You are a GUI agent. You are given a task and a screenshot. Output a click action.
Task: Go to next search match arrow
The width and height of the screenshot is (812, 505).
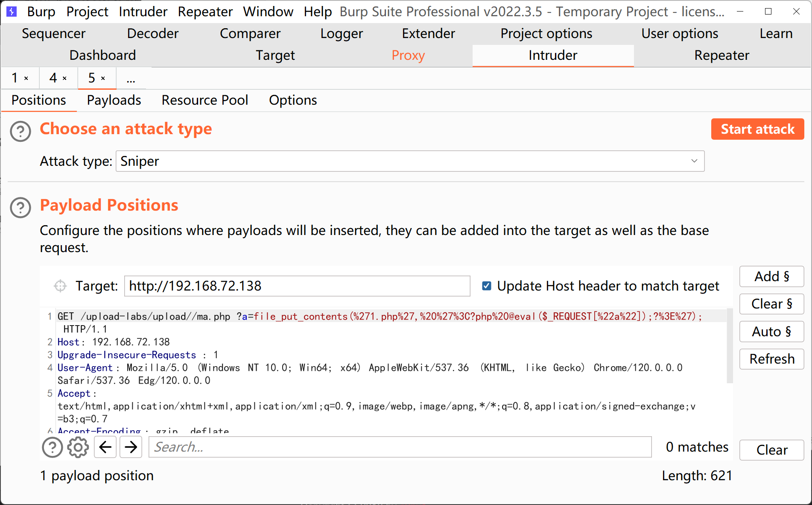pyautogui.click(x=131, y=447)
